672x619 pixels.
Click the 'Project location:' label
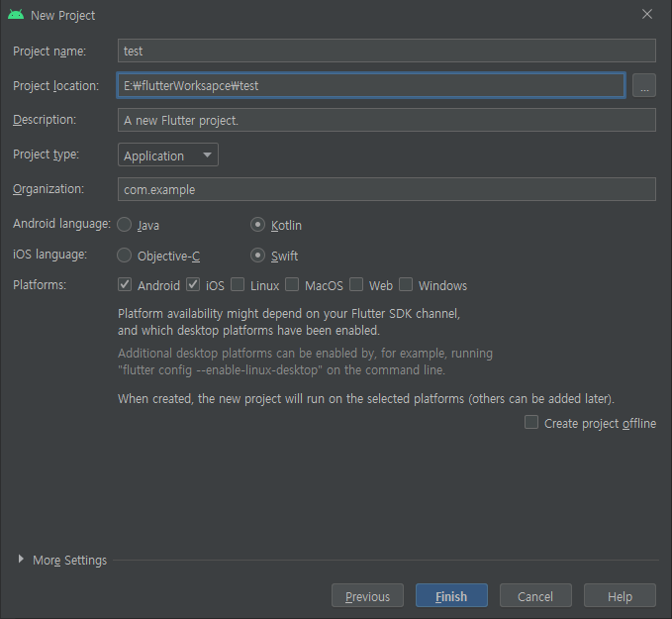[55, 86]
